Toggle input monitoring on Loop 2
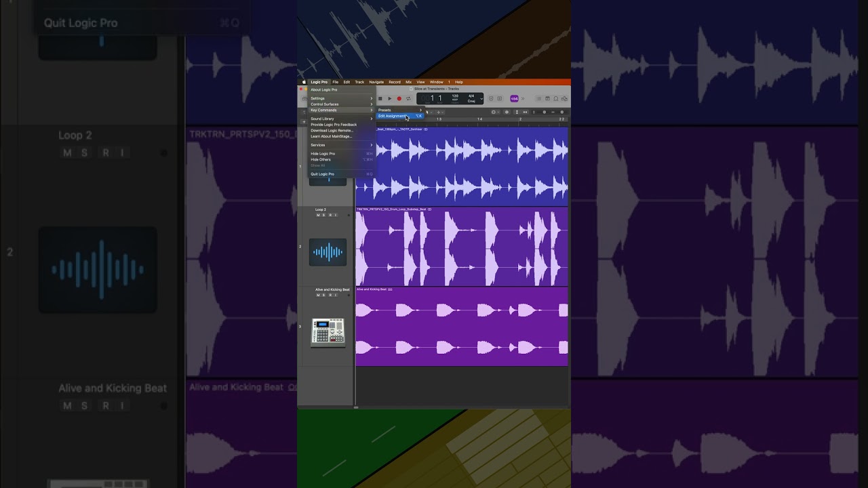 (x=336, y=215)
